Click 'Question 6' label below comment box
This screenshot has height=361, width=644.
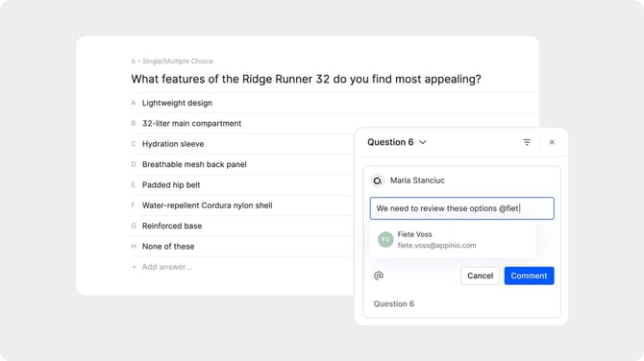click(x=393, y=304)
